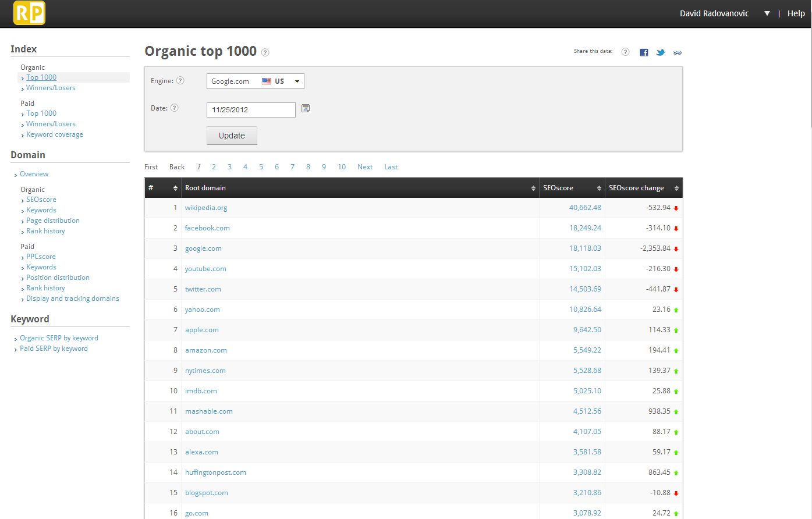812x519 pixels.
Task: Click red down arrow in wikipedia.org row
Action: pos(676,208)
